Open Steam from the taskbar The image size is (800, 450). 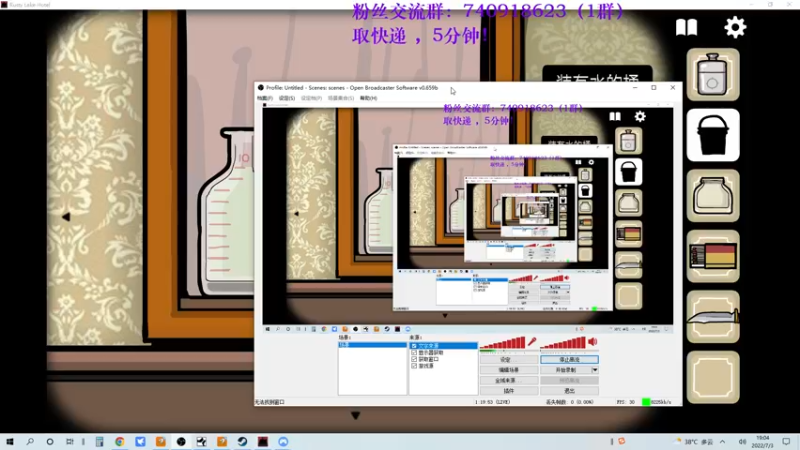click(x=242, y=441)
